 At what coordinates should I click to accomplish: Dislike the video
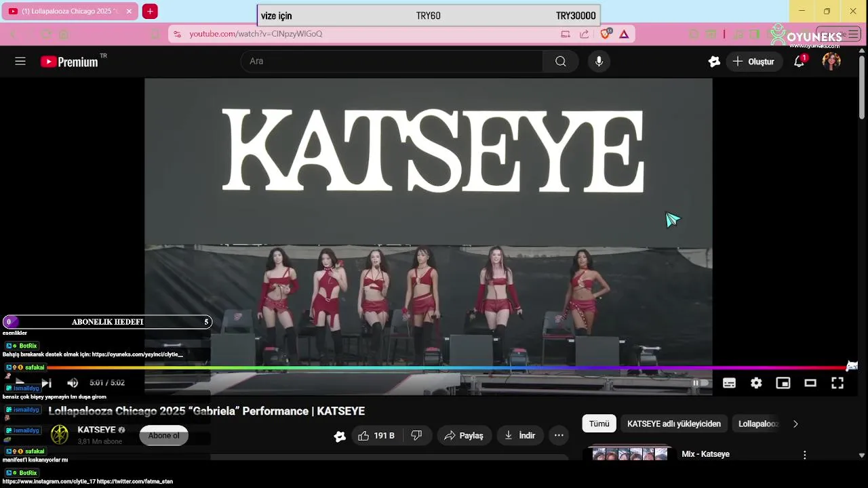(417, 436)
